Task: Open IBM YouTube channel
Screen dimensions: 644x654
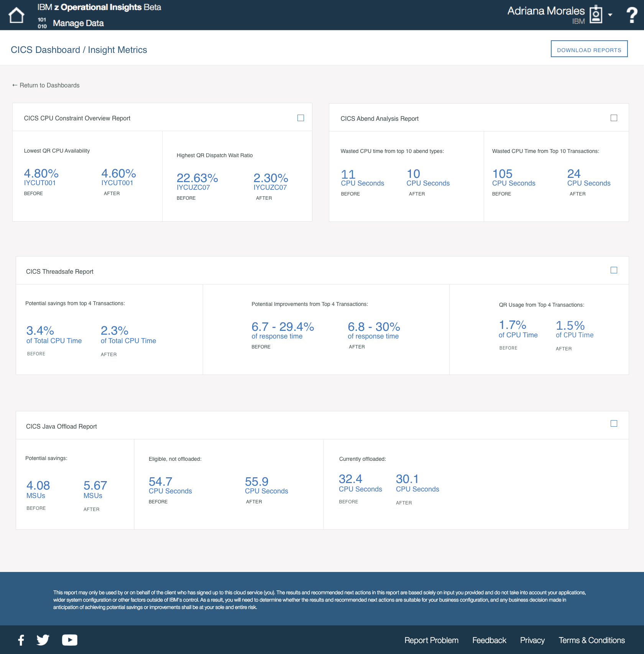Action: click(70, 640)
